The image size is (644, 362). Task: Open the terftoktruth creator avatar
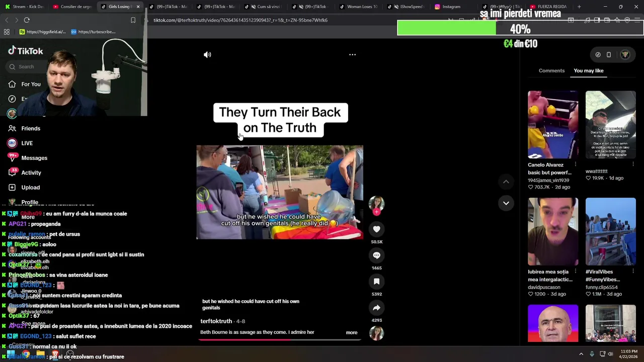click(376, 203)
